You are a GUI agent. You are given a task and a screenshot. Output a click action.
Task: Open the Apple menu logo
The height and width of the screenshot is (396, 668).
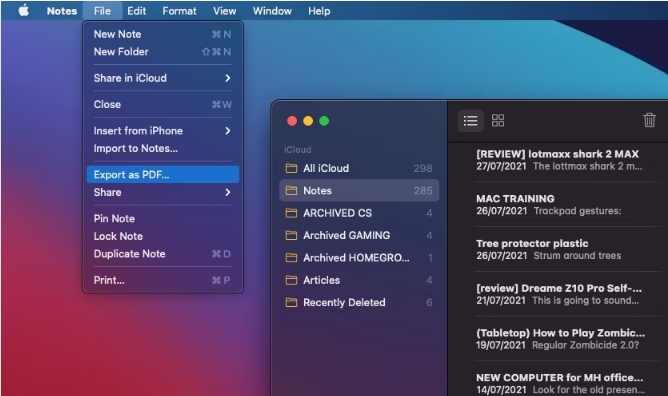click(24, 10)
